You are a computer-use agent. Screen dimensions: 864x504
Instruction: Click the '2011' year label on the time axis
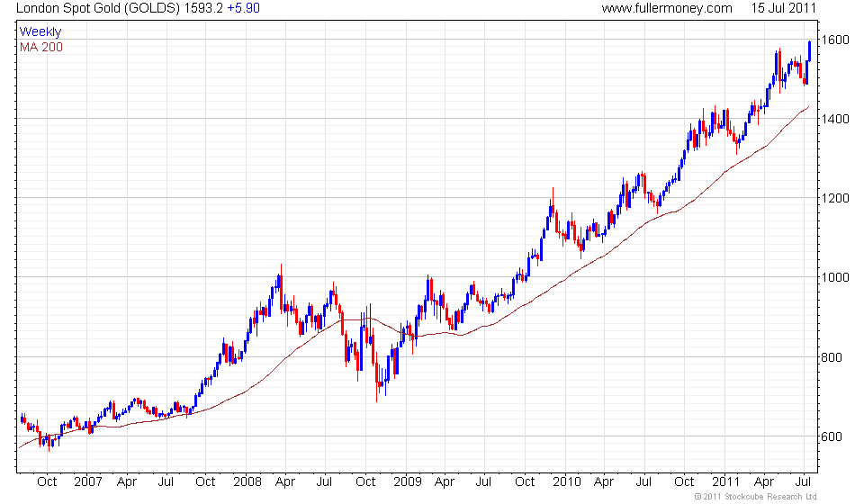coord(725,482)
